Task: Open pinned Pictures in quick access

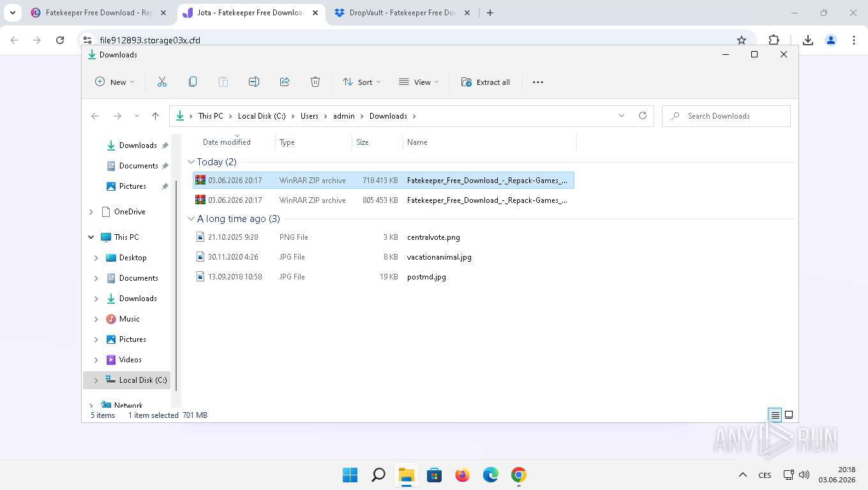Action: click(132, 186)
